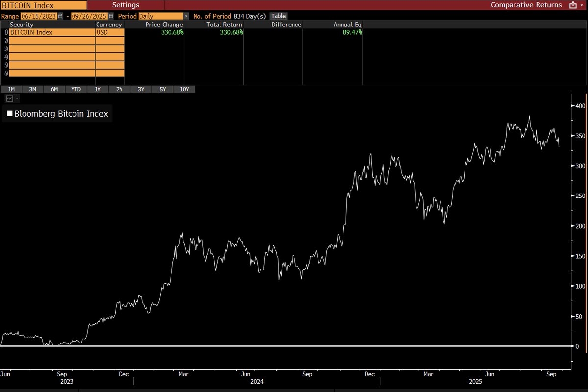Select the YTD range button

(x=76, y=89)
